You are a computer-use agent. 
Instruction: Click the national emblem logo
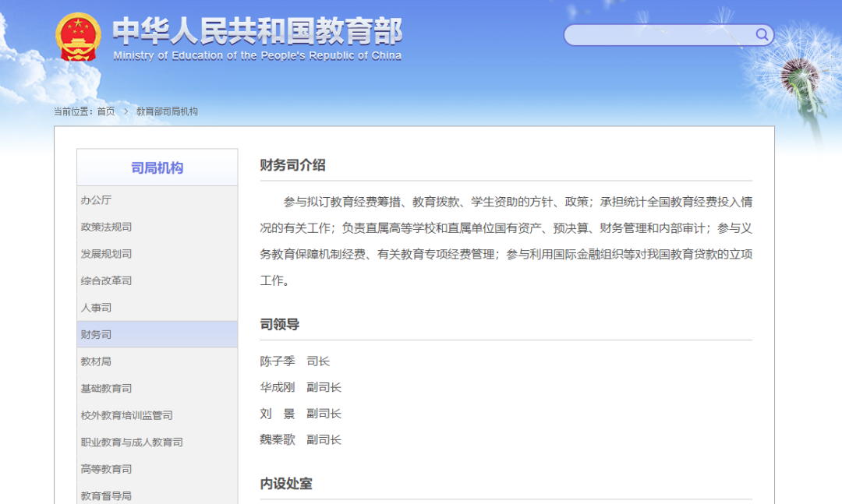tap(79, 37)
